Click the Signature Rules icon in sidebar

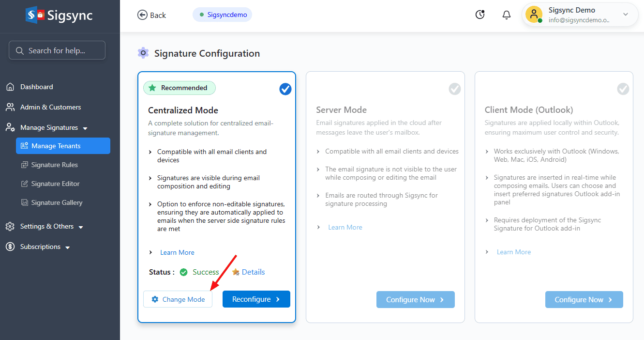pyautogui.click(x=25, y=165)
